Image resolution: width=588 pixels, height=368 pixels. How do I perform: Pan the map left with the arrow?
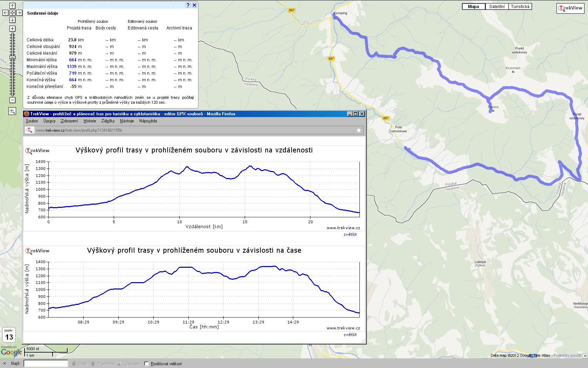[5, 13]
